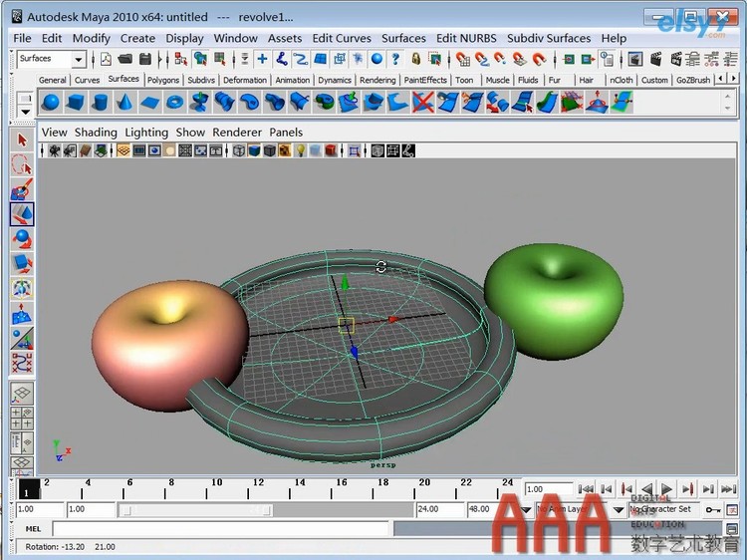
Task: Click the range slider bar
Action: click(x=195, y=510)
